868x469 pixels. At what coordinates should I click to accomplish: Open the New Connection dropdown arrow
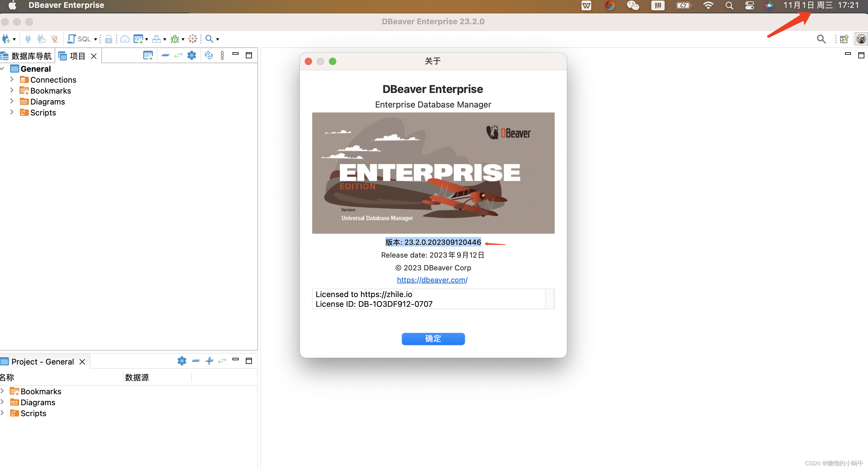(x=14, y=39)
